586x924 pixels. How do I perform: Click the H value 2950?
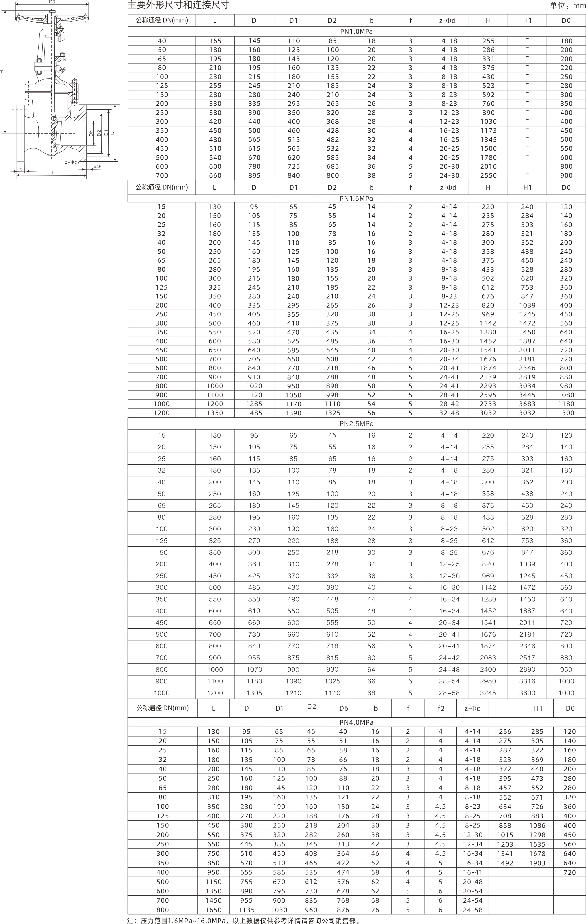(488, 681)
